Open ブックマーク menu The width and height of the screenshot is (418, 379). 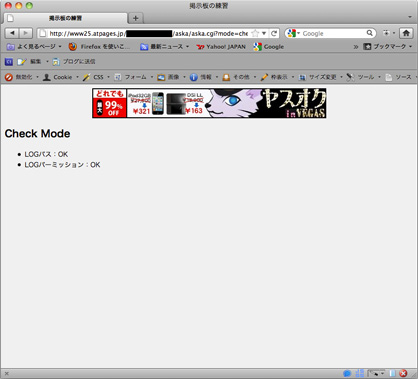click(388, 47)
